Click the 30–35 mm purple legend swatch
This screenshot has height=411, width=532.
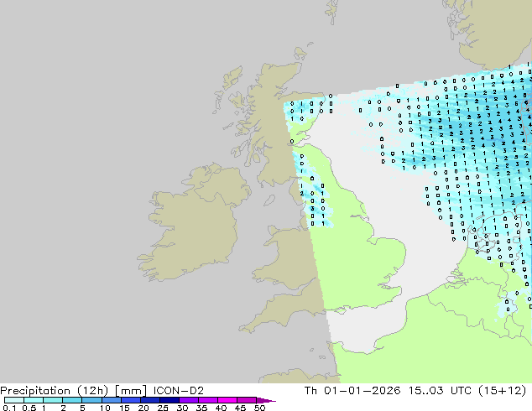click(x=189, y=400)
